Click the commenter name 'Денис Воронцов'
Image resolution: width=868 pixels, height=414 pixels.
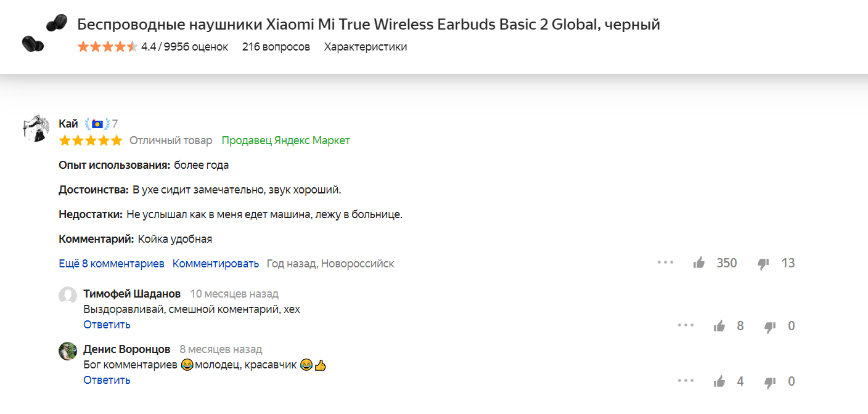tap(127, 349)
